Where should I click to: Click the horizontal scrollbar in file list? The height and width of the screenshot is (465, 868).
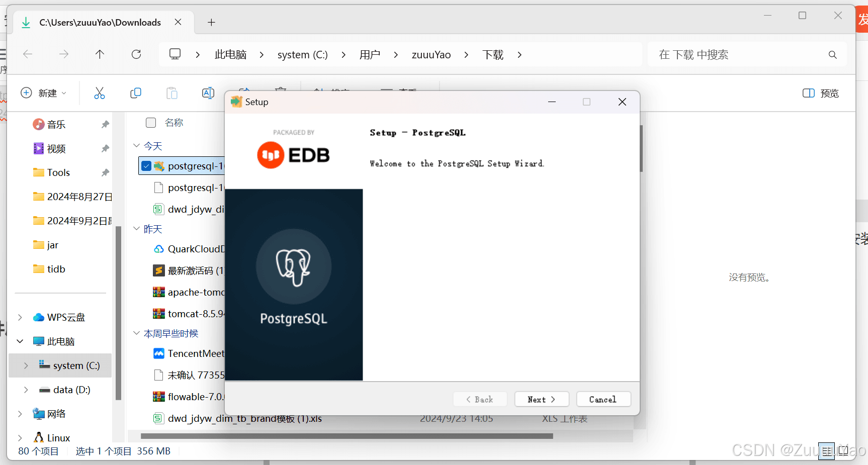(x=347, y=436)
